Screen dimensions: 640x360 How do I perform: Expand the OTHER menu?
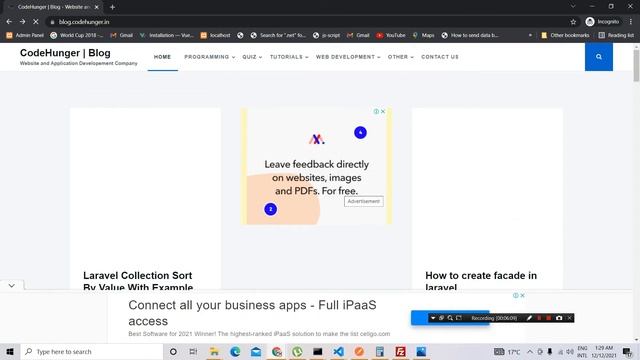click(x=400, y=57)
